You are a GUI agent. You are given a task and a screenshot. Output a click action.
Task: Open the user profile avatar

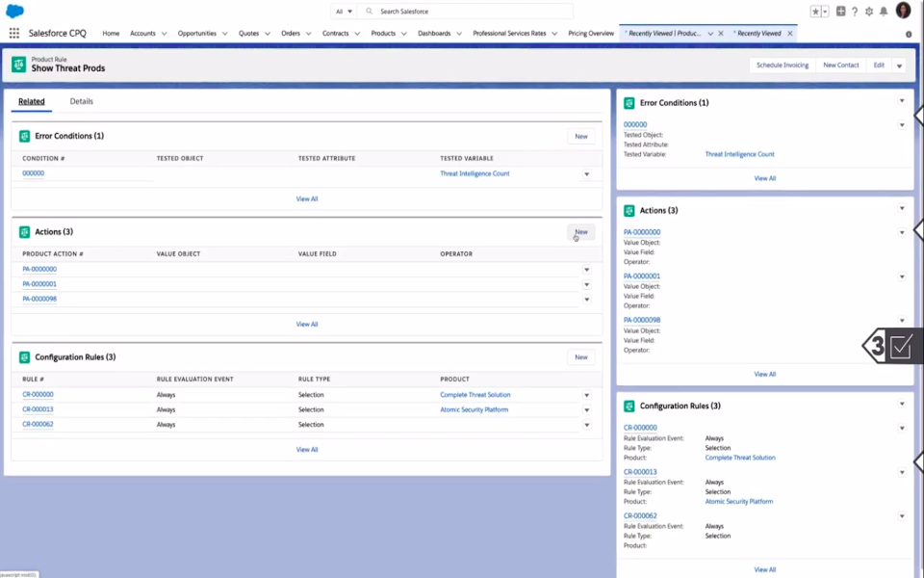(x=904, y=10)
